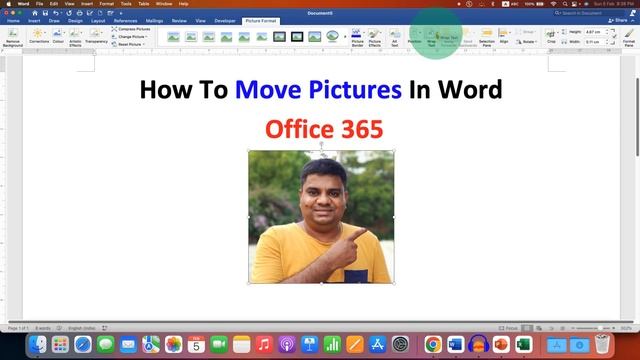The image size is (640, 360).
Task: Click the Undo icon
Action: pyautogui.click(x=56, y=13)
